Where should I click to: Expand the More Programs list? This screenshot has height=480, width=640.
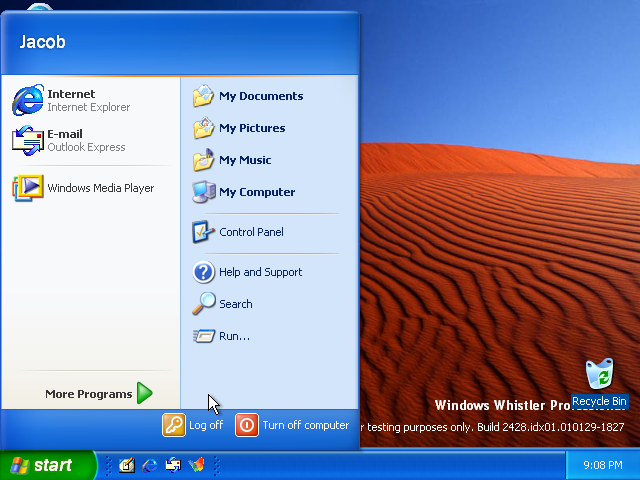coord(98,393)
